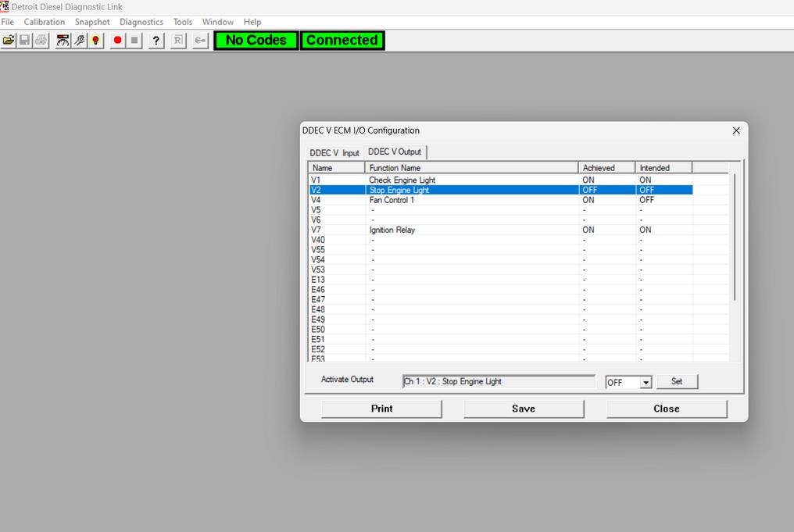
Task: Click the gauge instrumentation toolbar icon
Action: pos(63,41)
